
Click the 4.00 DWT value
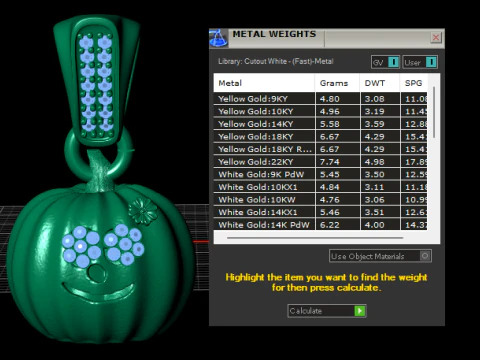pos(374,225)
